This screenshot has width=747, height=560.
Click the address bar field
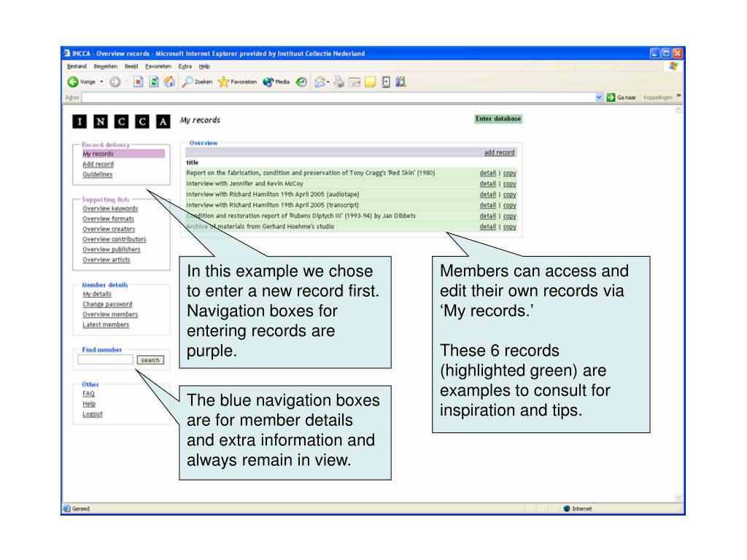click(338, 97)
